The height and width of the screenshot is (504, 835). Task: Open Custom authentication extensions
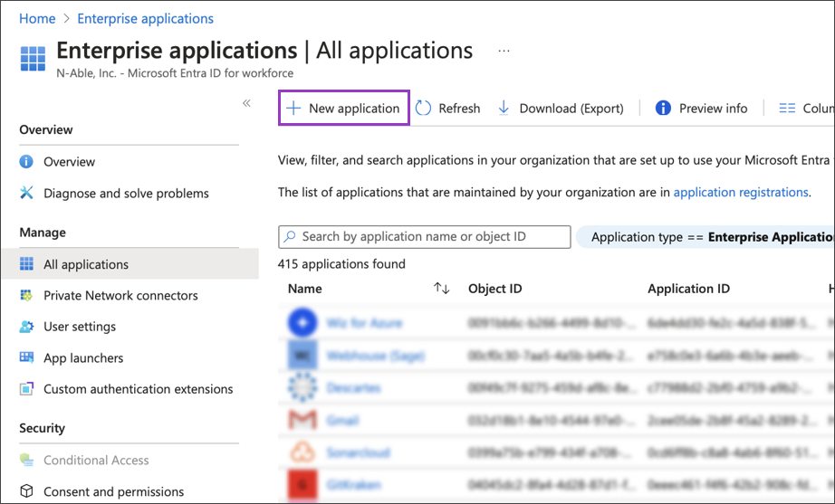[x=138, y=389]
